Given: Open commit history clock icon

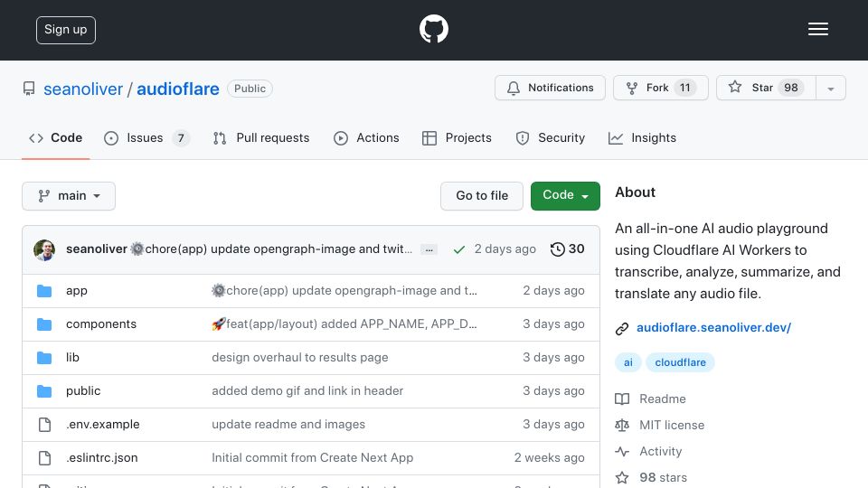Looking at the screenshot, I should (x=557, y=249).
